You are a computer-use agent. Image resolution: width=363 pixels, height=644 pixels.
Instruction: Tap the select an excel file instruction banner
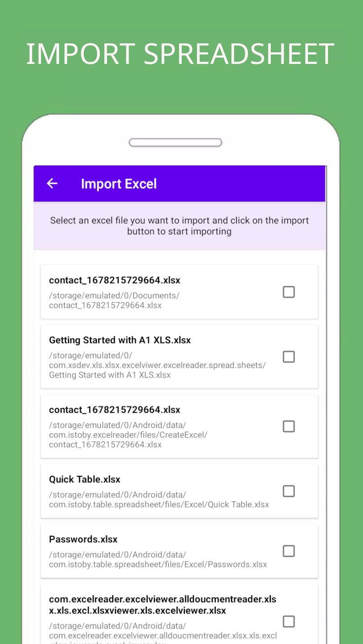pyautogui.click(x=179, y=226)
